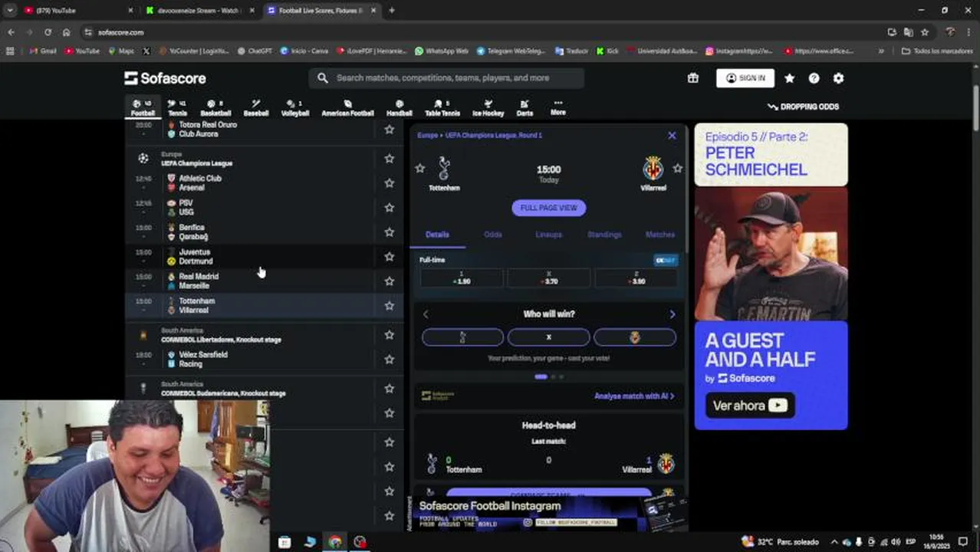Click the carousel page dots under the vote buttons

pyautogui.click(x=549, y=376)
